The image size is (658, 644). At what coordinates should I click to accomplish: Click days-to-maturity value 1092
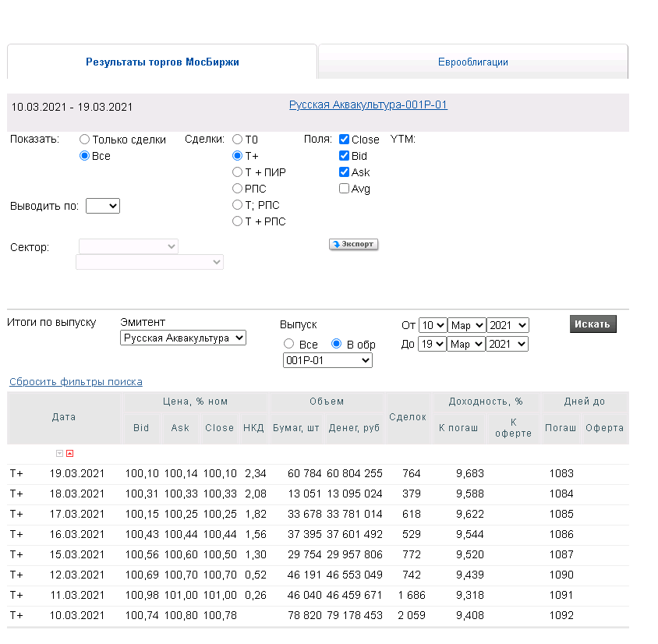[x=561, y=615]
